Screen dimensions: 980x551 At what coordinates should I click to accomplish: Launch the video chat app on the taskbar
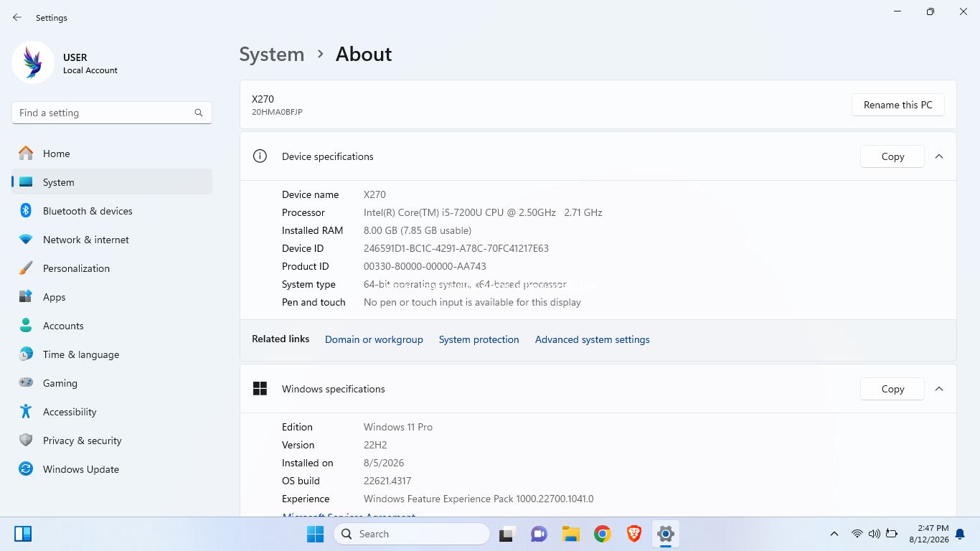point(539,534)
